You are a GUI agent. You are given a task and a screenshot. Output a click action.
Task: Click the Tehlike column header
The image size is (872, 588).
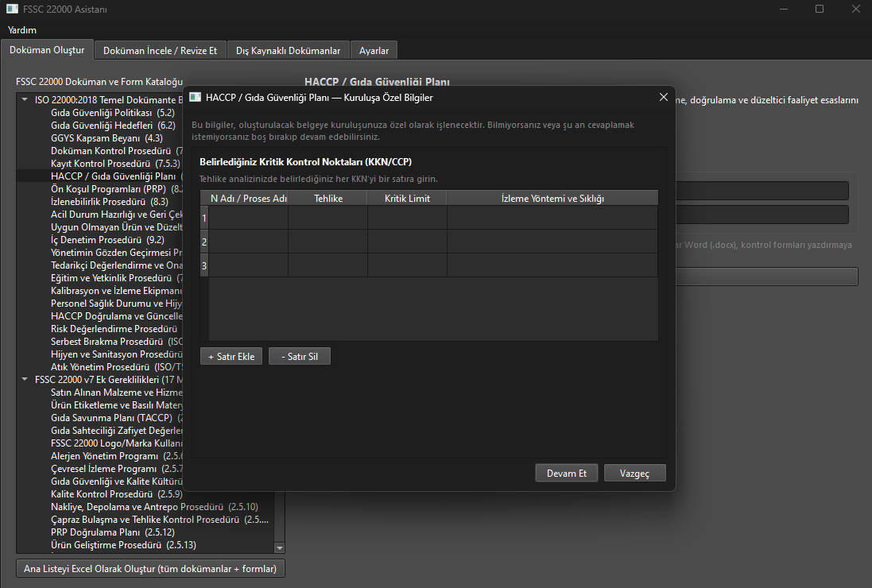tap(328, 199)
